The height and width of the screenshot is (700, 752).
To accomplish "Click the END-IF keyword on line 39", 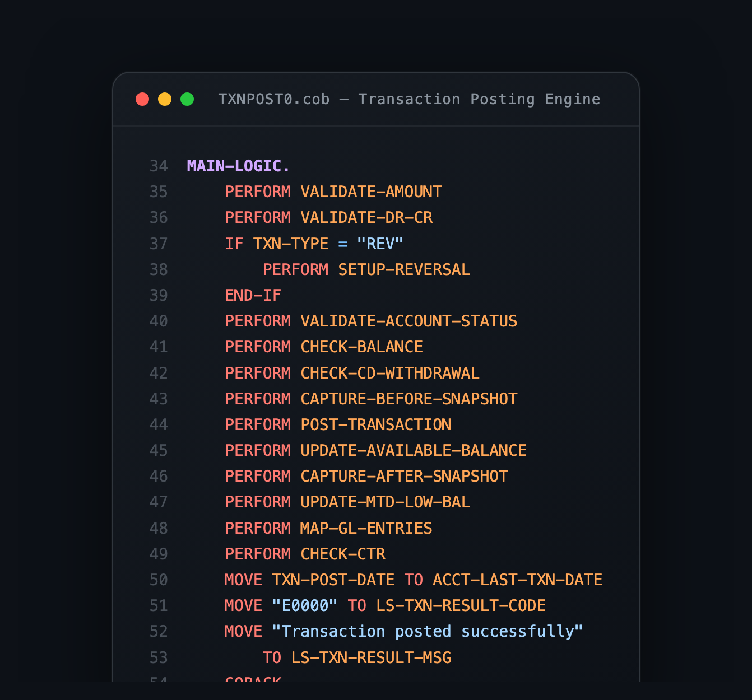I will pos(253,295).
